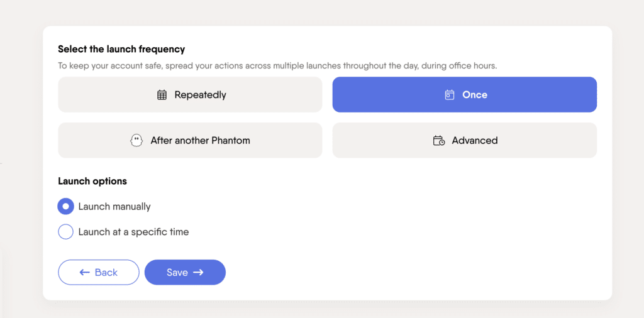The image size is (644, 318).
Task: Click the left arrow icon in Back
Action: click(85, 273)
